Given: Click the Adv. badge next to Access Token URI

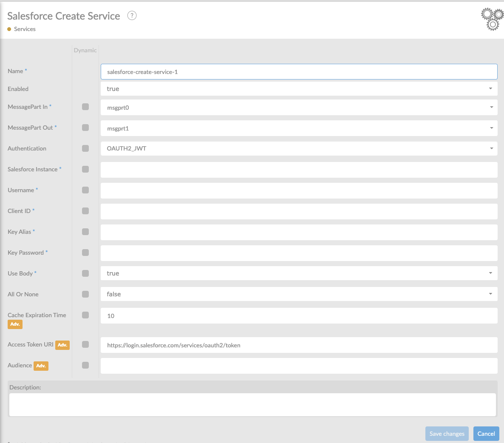Looking at the screenshot, I should click(x=62, y=345).
